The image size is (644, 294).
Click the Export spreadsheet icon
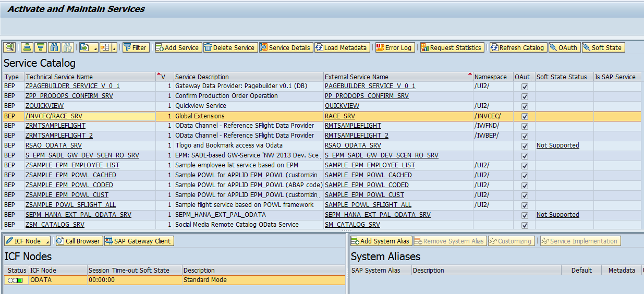[84, 47]
